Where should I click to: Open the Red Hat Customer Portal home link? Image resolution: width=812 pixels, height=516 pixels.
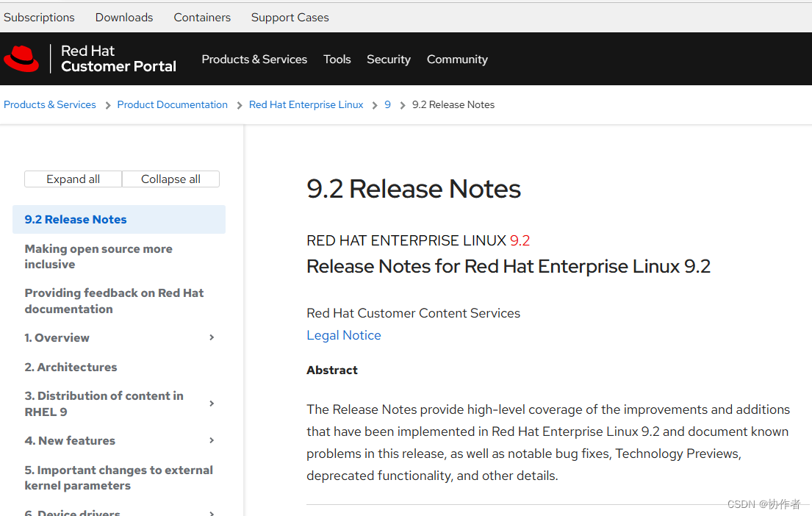[118, 59]
